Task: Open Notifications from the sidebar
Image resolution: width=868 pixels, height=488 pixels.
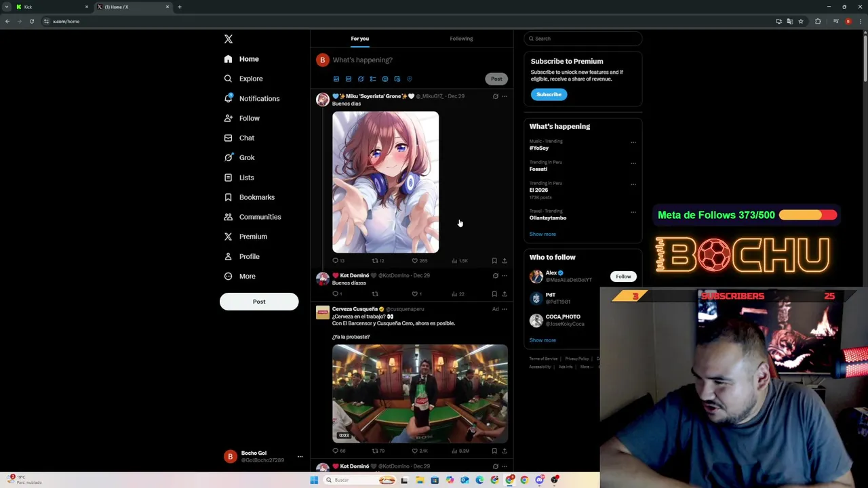Action: tap(252, 98)
